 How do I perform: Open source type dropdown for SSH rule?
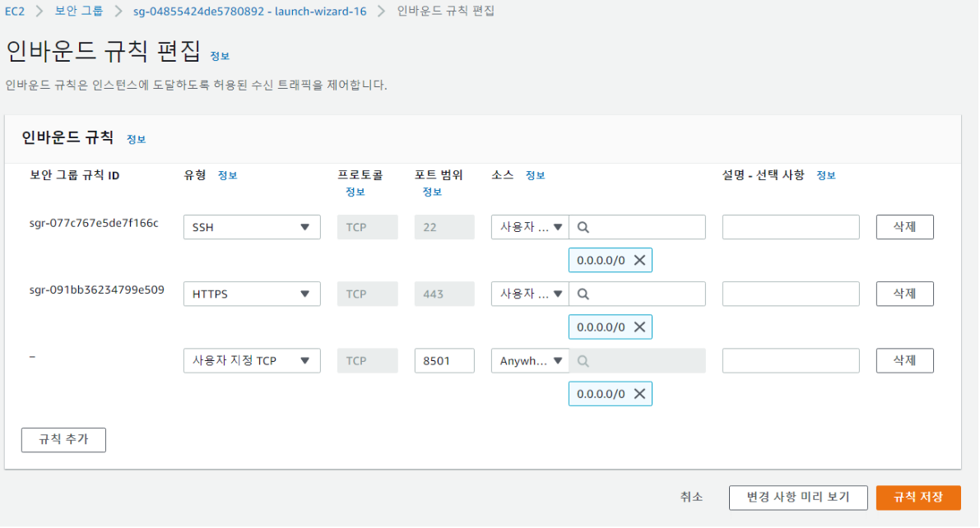530,228
